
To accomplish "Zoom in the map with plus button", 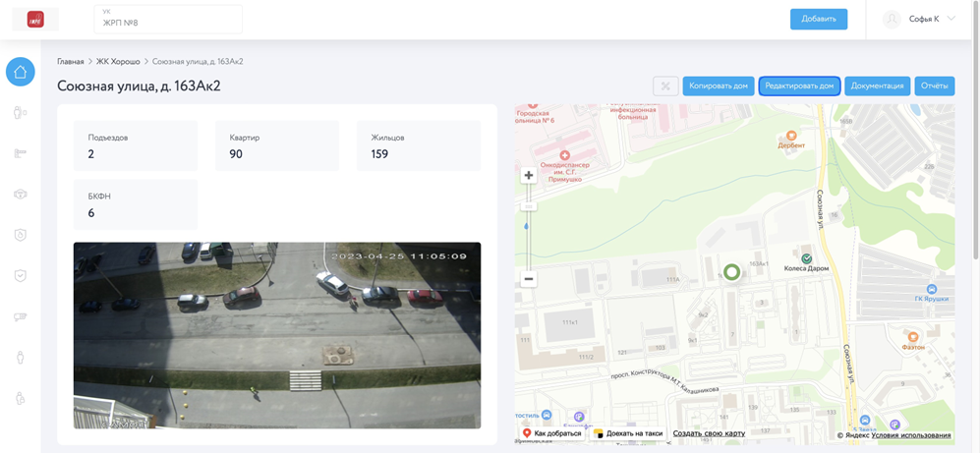I will click(528, 175).
